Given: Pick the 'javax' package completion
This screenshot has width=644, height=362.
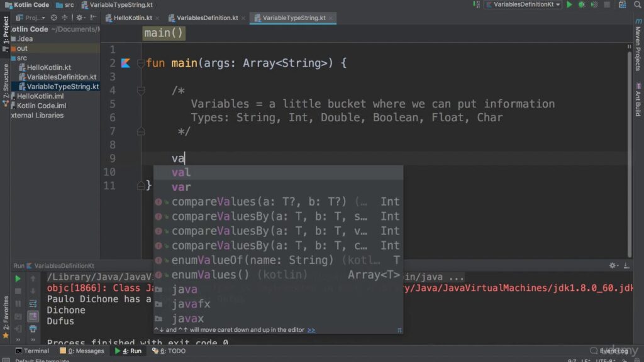Looking at the screenshot, I should pyautogui.click(x=278, y=319).
